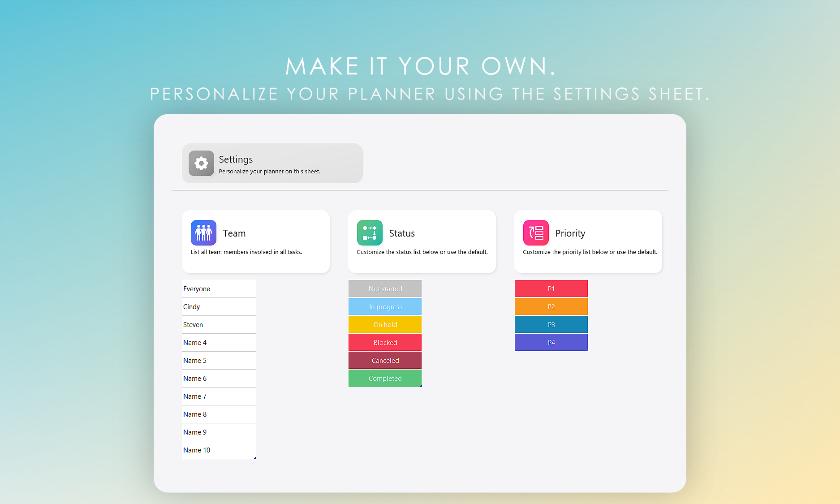Click the green Status workflow icon

370,233
